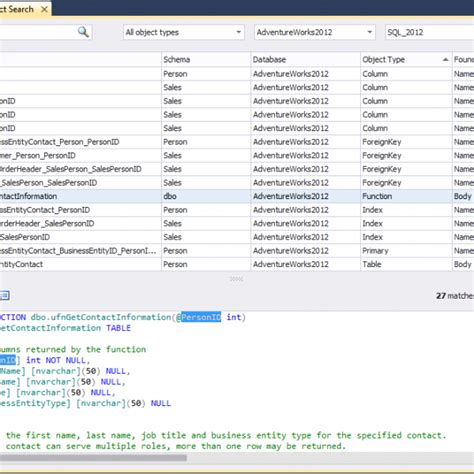
Task: Click comment 'umns returned by the function'
Action: (73, 349)
